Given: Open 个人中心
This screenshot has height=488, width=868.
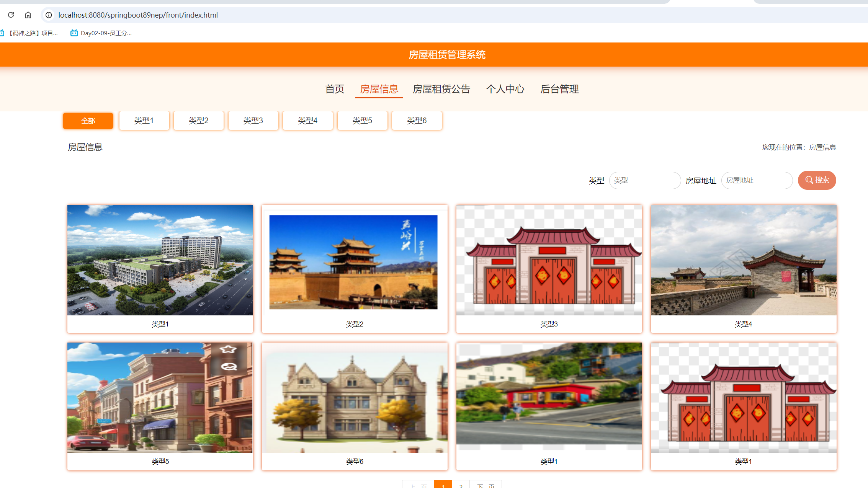Looking at the screenshot, I should [x=505, y=89].
